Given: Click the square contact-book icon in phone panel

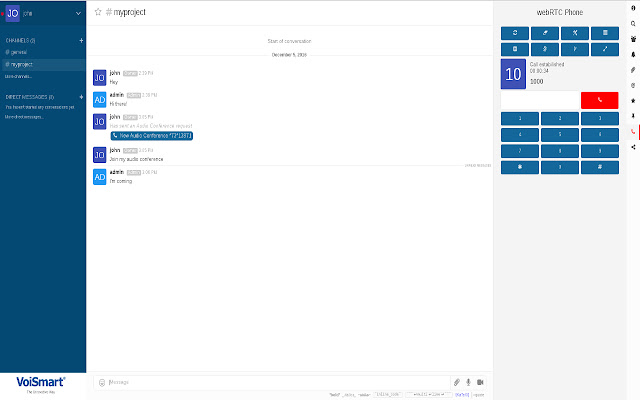Looking at the screenshot, I should 515,49.
